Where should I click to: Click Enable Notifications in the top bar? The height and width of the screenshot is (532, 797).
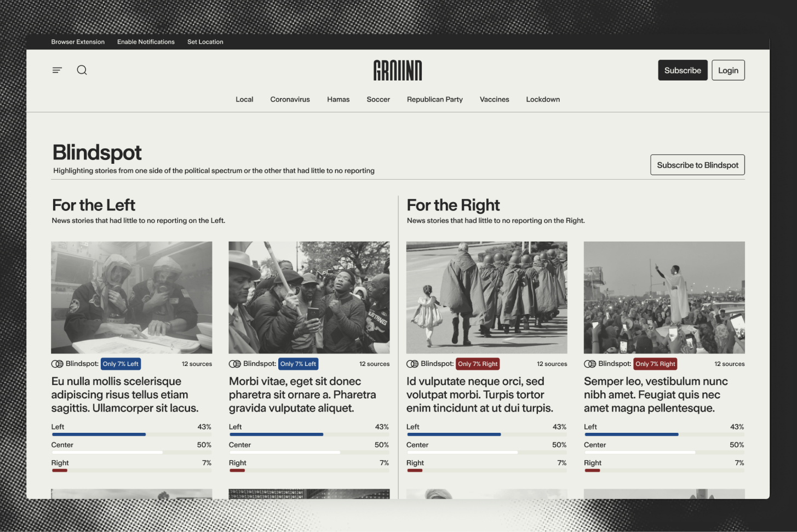click(x=146, y=42)
